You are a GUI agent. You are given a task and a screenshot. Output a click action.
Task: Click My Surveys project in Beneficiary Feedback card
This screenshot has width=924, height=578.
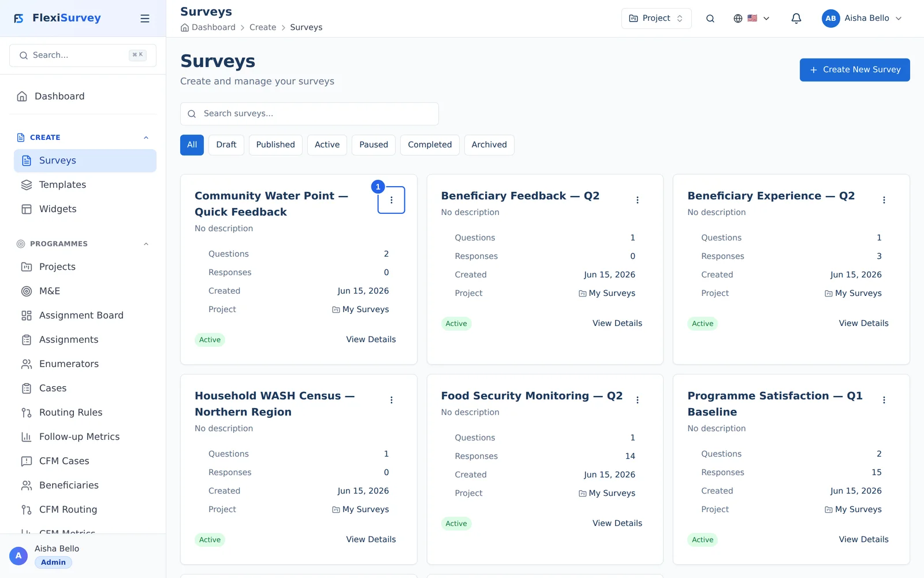(x=607, y=294)
